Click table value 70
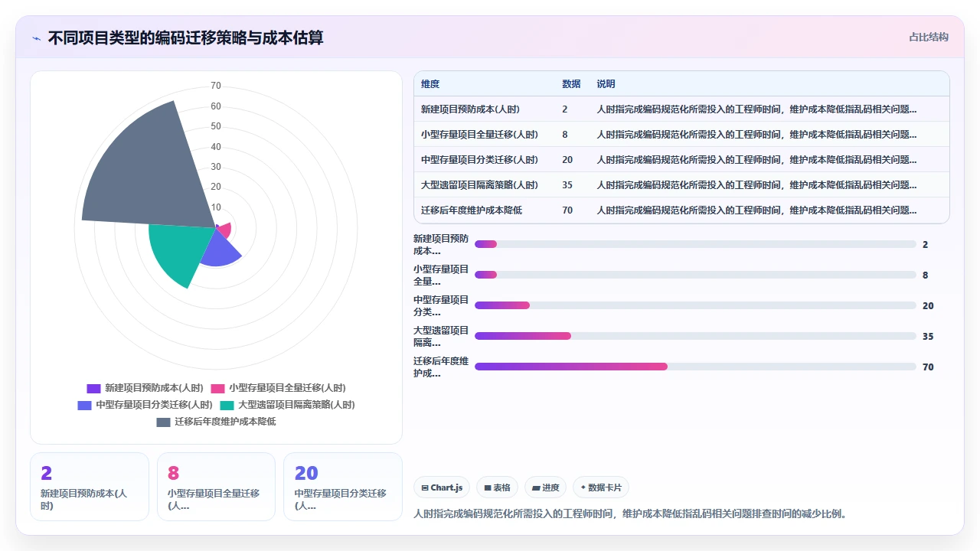 [x=567, y=210]
